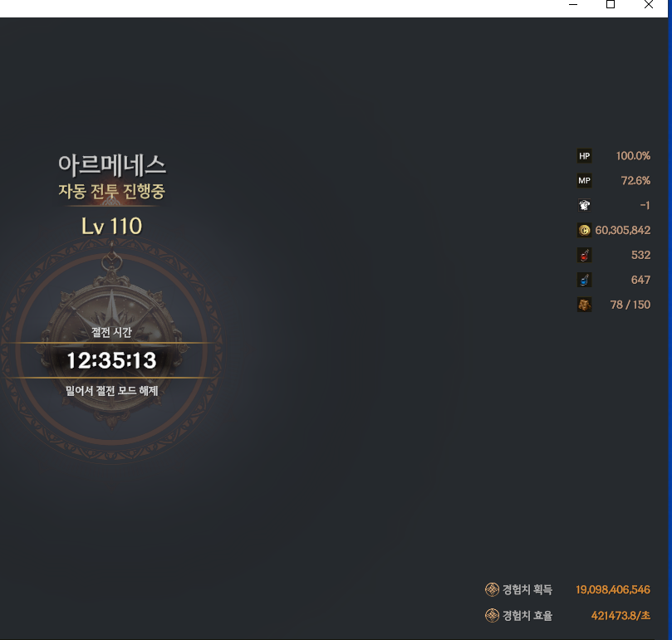The width and height of the screenshot is (672, 640).
Task: Click the white armor icon showing -1
Action: [x=584, y=206]
